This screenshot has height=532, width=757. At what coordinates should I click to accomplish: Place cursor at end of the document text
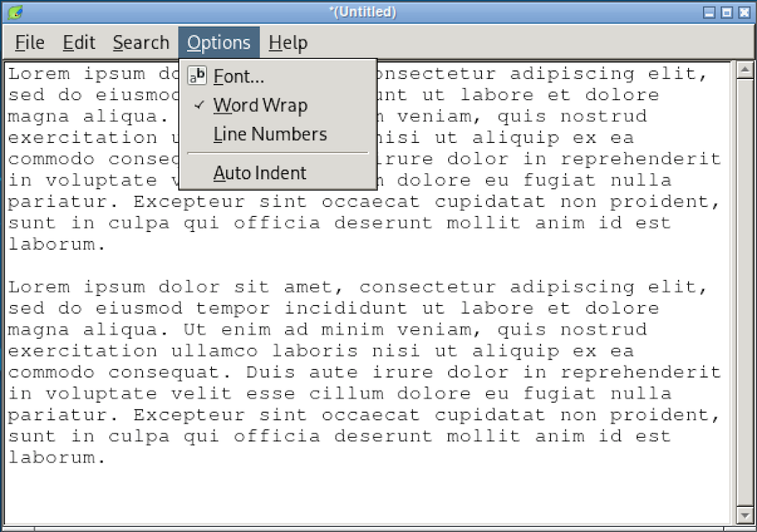tap(108, 458)
